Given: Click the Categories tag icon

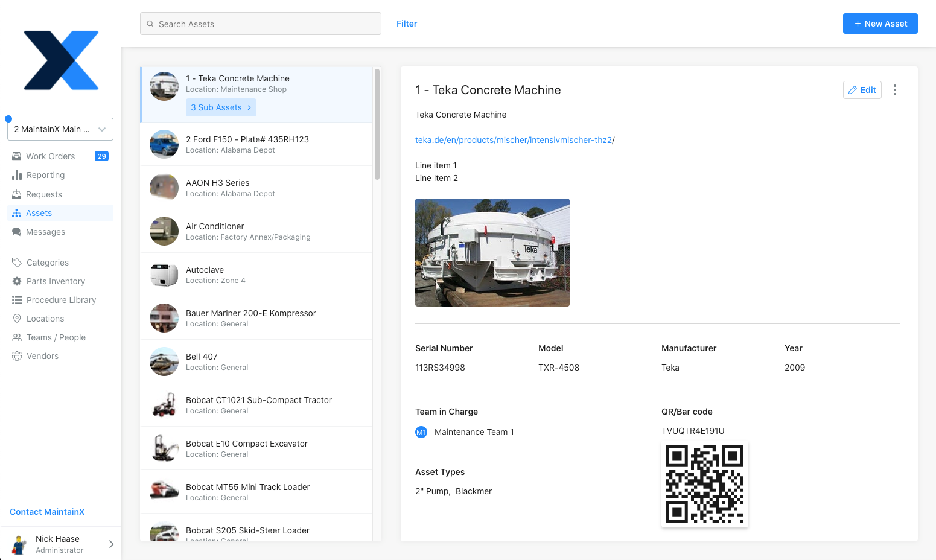Looking at the screenshot, I should pos(17,262).
